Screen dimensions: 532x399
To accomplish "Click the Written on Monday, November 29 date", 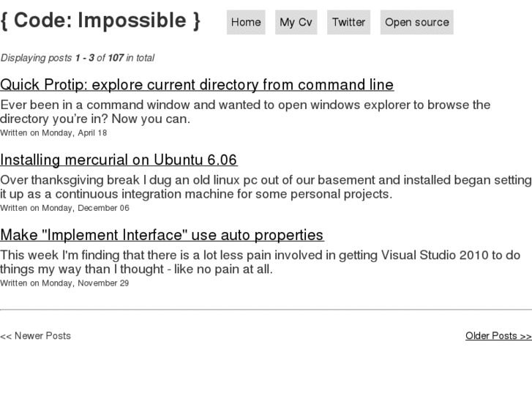I will click(64, 283).
